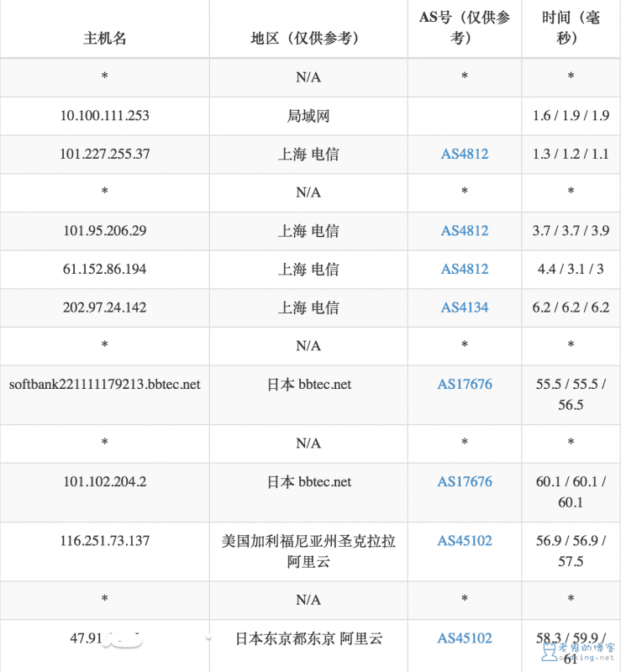The height and width of the screenshot is (672, 626).
Task: Select time value 3.7 / 3.7 / 3.9
Action: [x=571, y=230]
